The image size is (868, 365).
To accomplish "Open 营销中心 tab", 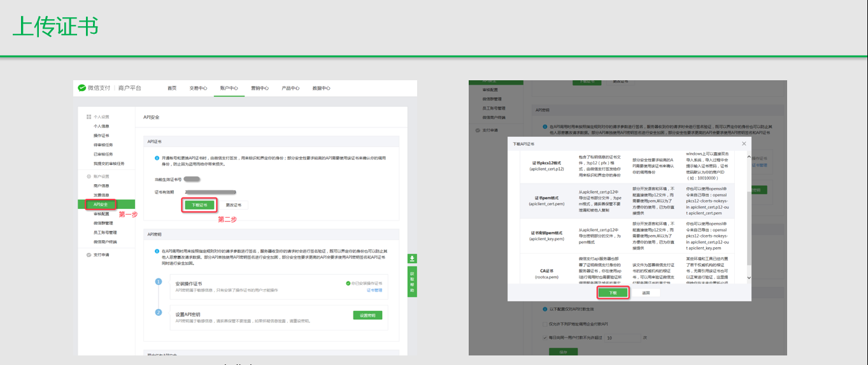I will tap(260, 88).
